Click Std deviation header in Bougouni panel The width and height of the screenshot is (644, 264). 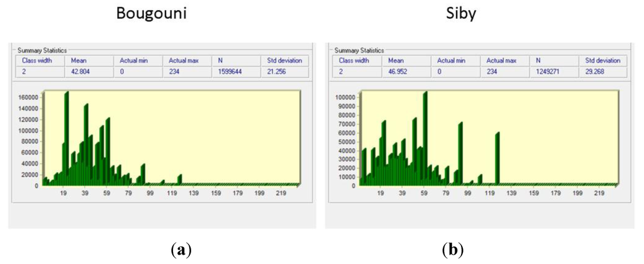(x=285, y=61)
